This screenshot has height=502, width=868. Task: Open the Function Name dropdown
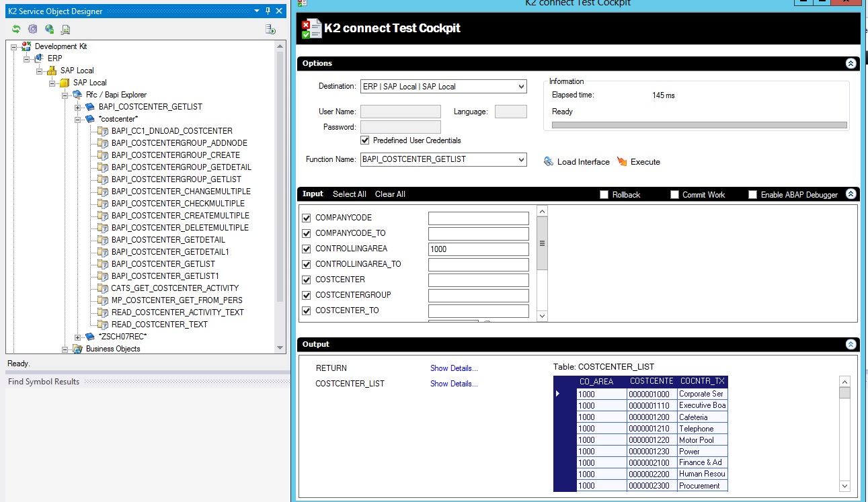pyautogui.click(x=521, y=159)
